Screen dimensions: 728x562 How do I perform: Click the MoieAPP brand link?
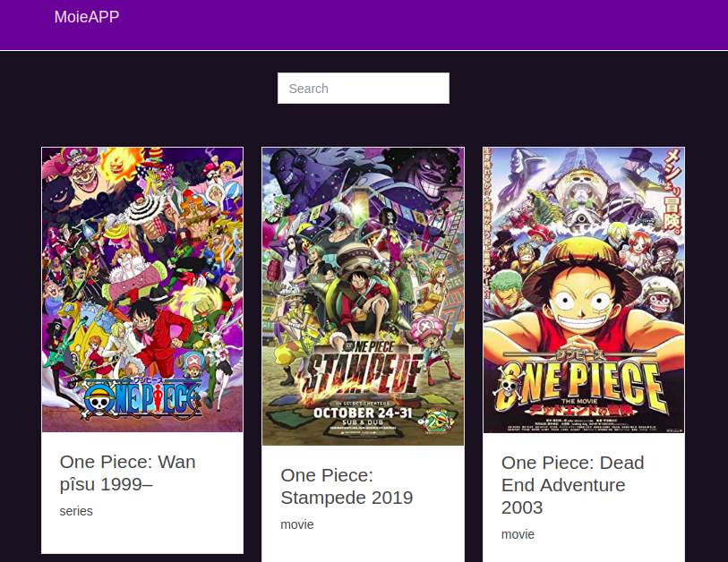[86, 17]
